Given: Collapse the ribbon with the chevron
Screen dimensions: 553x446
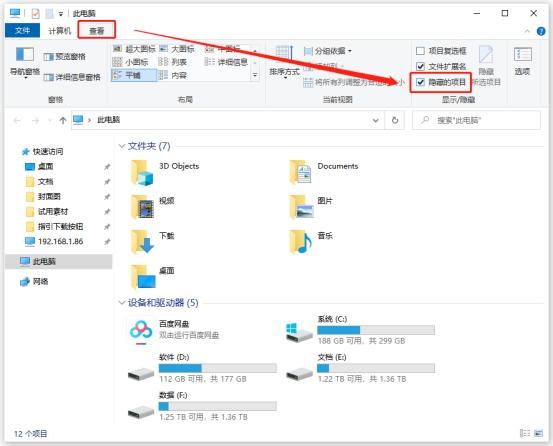Looking at the screenshot, I should (527, 31).
